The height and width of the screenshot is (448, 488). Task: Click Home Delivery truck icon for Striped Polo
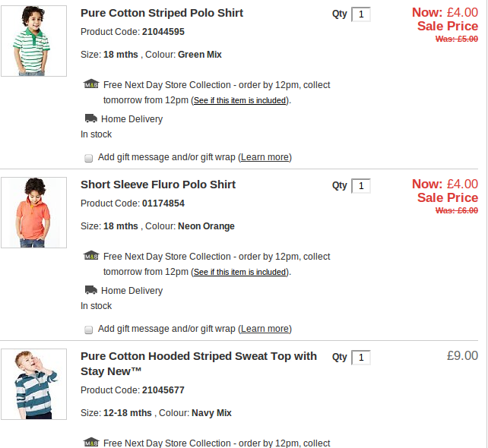tap(90, 118)
